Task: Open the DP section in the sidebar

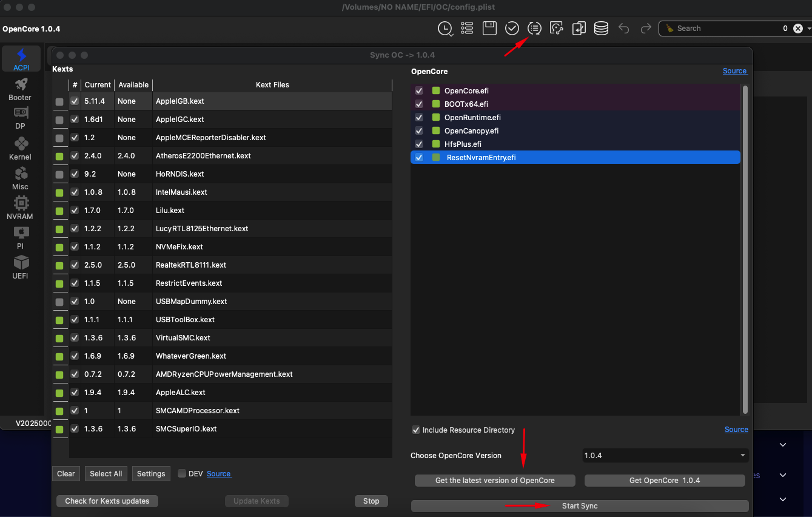Action: 20,119
